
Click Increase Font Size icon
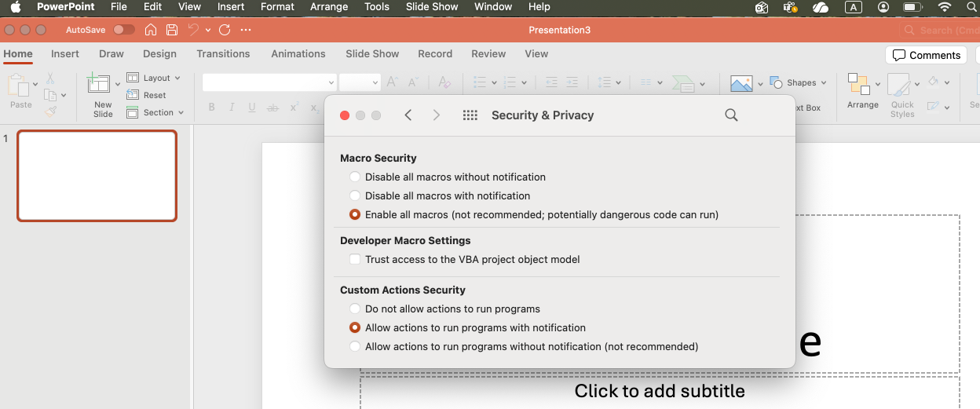(393, 82)
